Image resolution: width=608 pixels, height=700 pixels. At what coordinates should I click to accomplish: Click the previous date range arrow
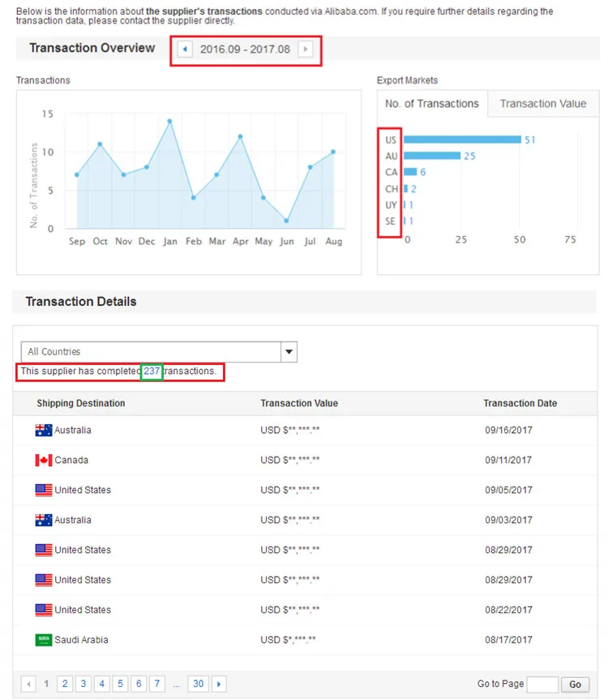coord(185,49)
